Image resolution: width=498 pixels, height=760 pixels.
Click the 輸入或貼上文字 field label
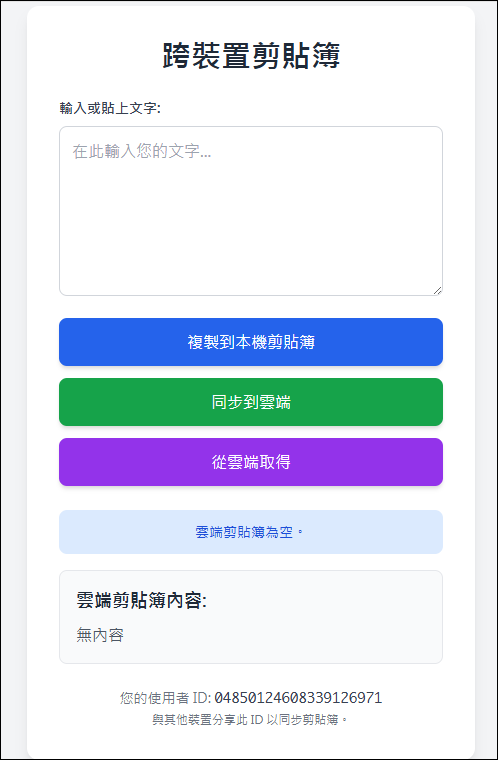click(110, 108)
